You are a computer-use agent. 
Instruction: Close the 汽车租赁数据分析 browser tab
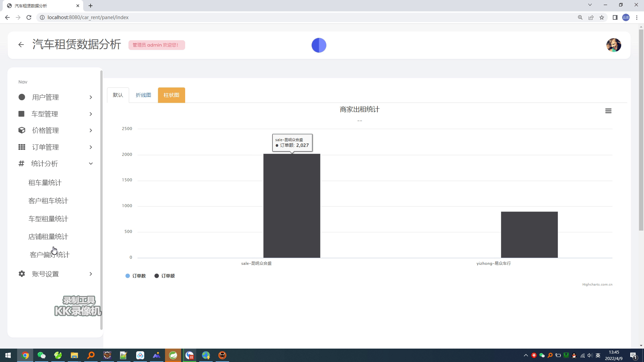coord(78,6)
